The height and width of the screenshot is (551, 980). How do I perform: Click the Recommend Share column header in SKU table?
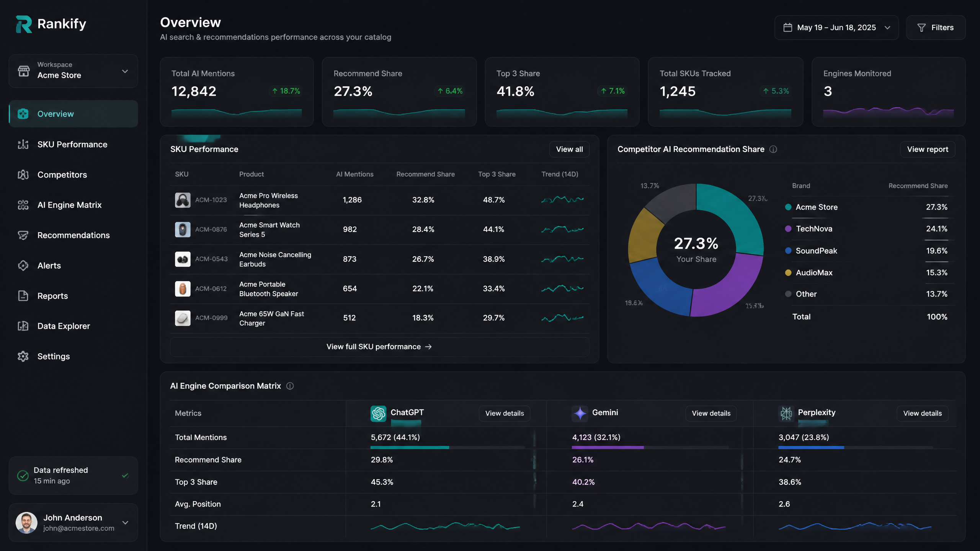point(425,174)
